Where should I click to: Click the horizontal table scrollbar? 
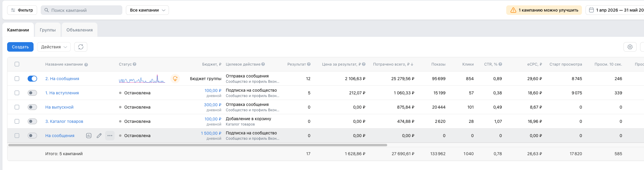tap(198, 145)
